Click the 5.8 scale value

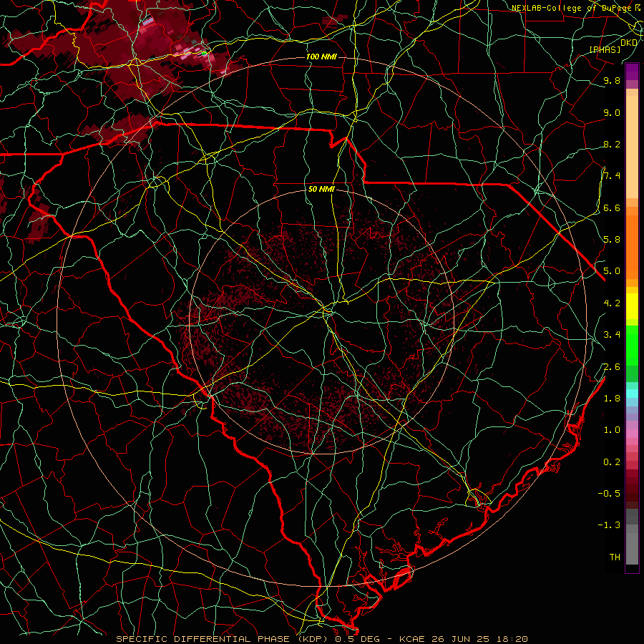point(612,239)
